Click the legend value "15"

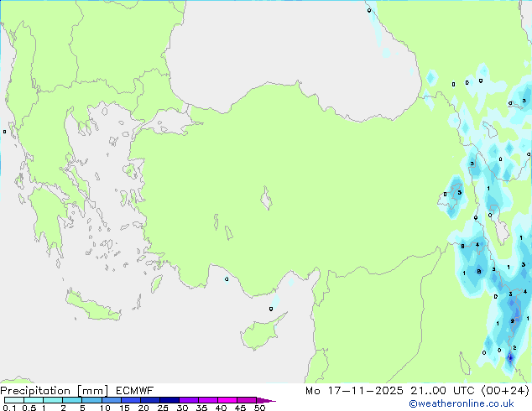124,408
